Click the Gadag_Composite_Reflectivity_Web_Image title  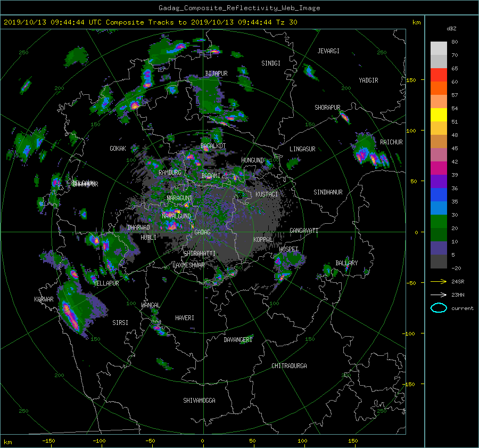pyautogui.click(x=239, y=7)
